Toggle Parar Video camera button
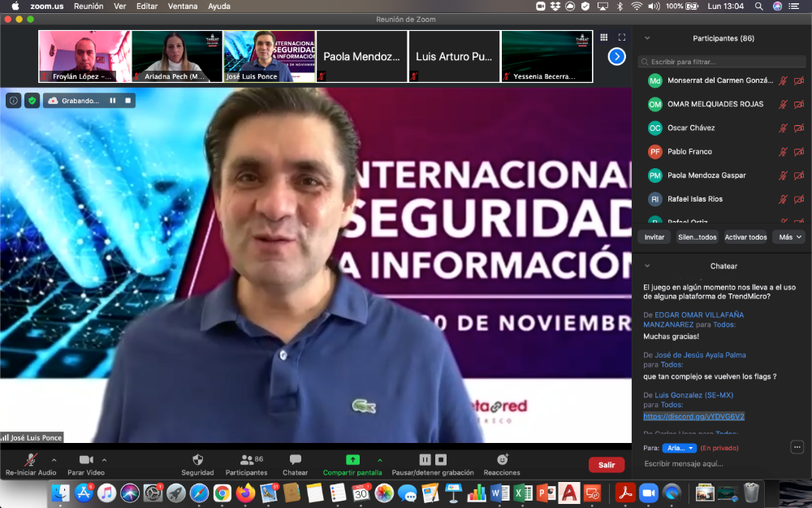 coord(86,460)
